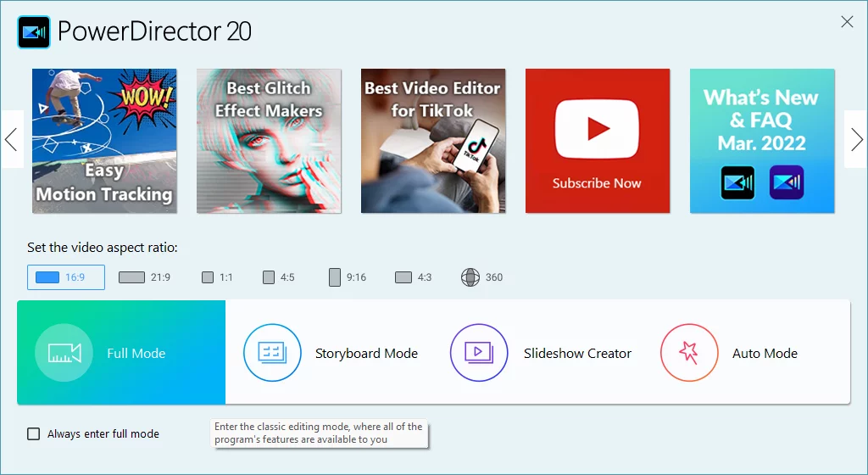Click the Storyboard Mode circle icon
The height and width of the screenshot is (475, 868).
(272, 353)
